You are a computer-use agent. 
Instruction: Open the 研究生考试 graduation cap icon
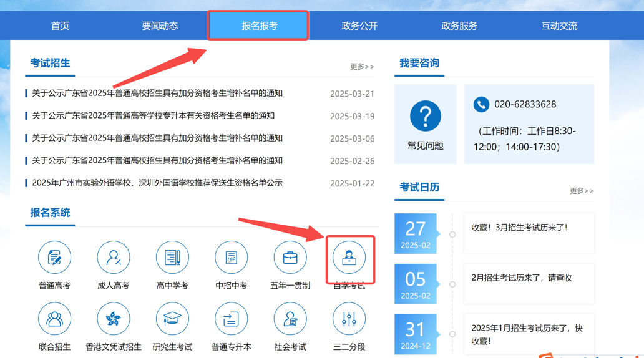(172, 319)
